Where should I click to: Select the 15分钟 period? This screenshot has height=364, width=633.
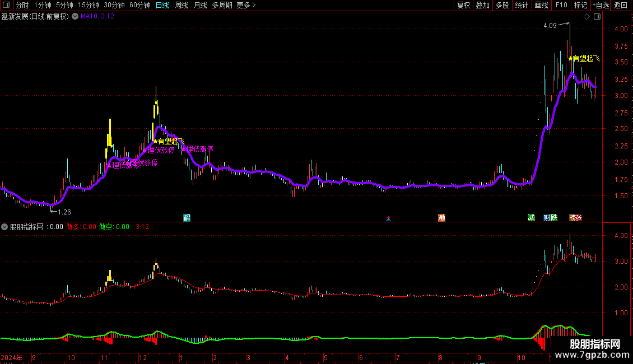pyautogui.click(x=89, y=5)
